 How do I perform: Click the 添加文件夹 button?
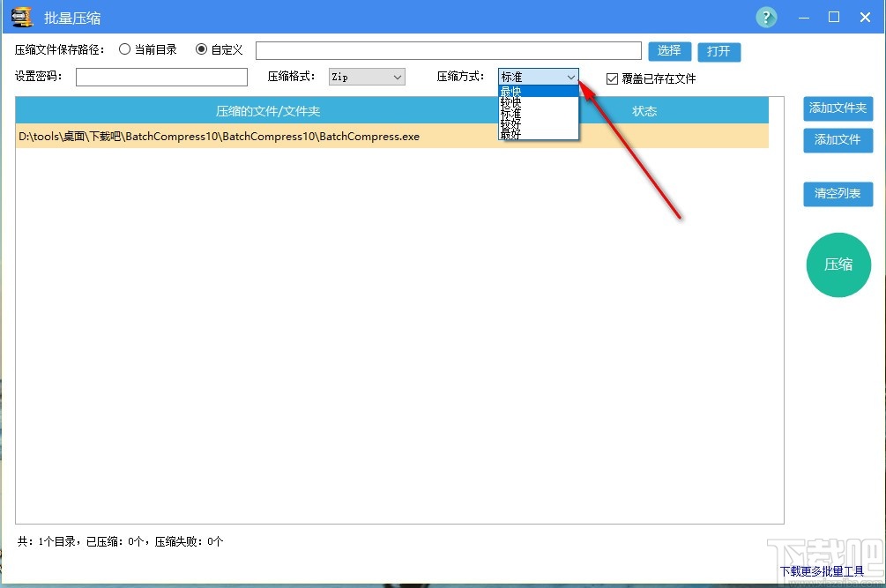838,108
